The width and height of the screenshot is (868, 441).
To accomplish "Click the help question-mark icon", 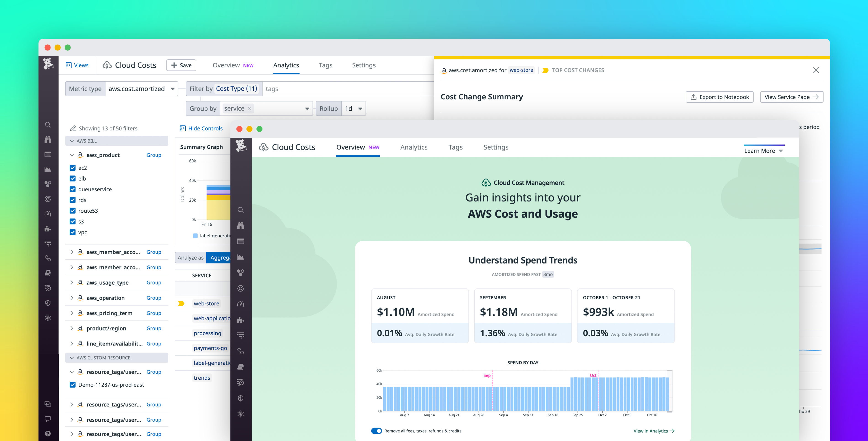I will click(48, 433).
